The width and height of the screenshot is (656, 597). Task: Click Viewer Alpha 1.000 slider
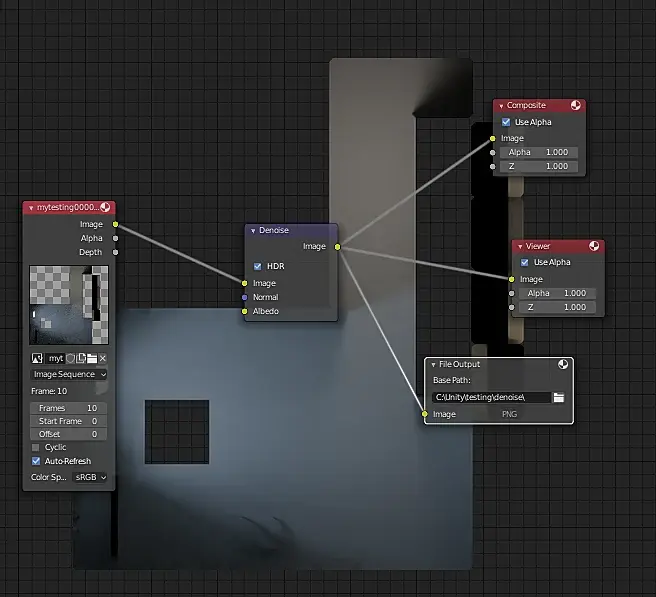(557, 293)
